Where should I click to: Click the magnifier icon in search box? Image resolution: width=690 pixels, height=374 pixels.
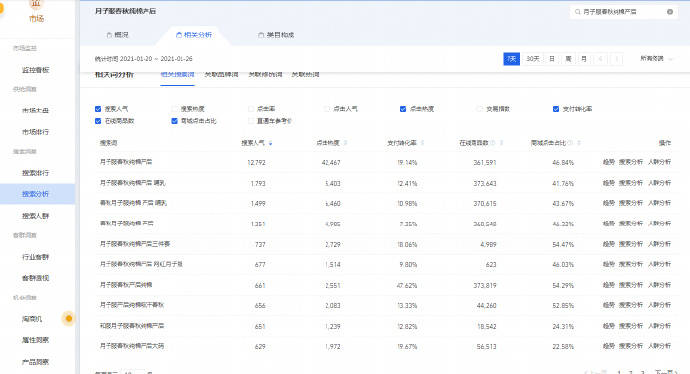click(x=577, y=12)
